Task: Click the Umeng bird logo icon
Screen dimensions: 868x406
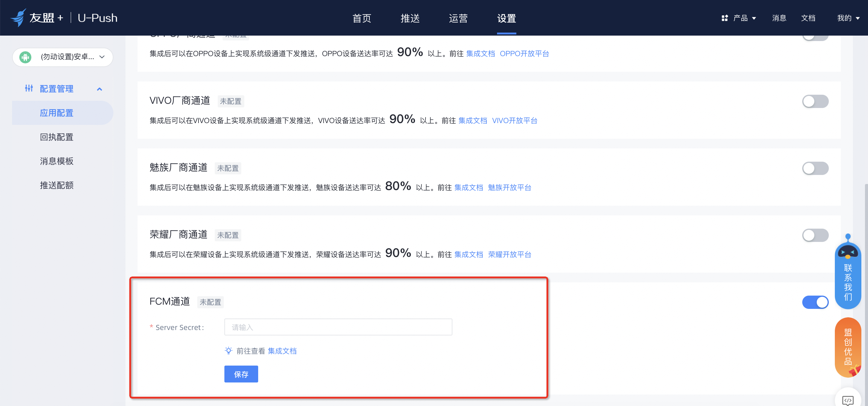Action: click(x=18, y=17)
